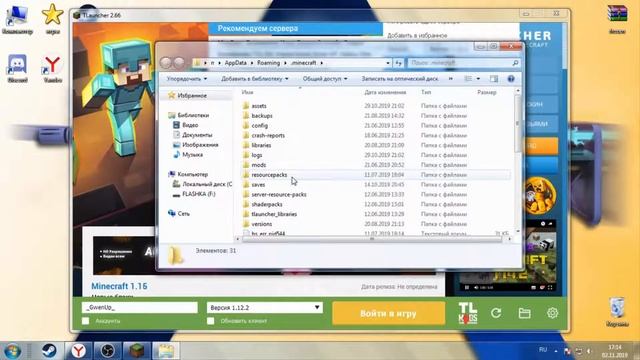Screen dimensions: 640x360
Task: Open the Версия 1.12.2 version dropdown
Action: pos(264,307)
